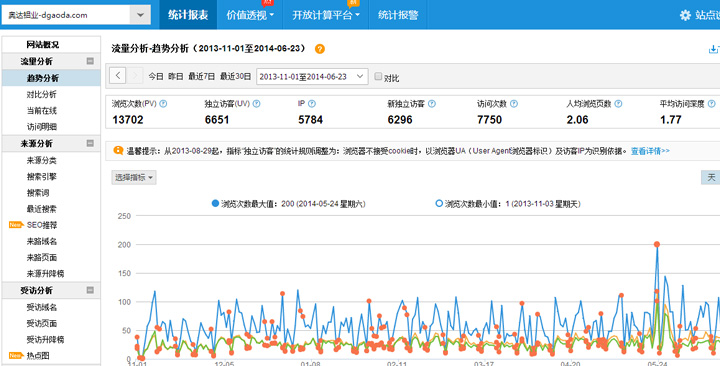720x366 pixels.
Task: Click the next date range arrow
Action: pyautogui.click(x=134, y=76)
